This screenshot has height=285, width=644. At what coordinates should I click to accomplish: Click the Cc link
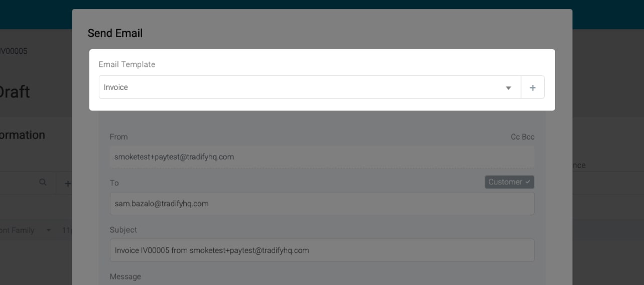[515, 137]
